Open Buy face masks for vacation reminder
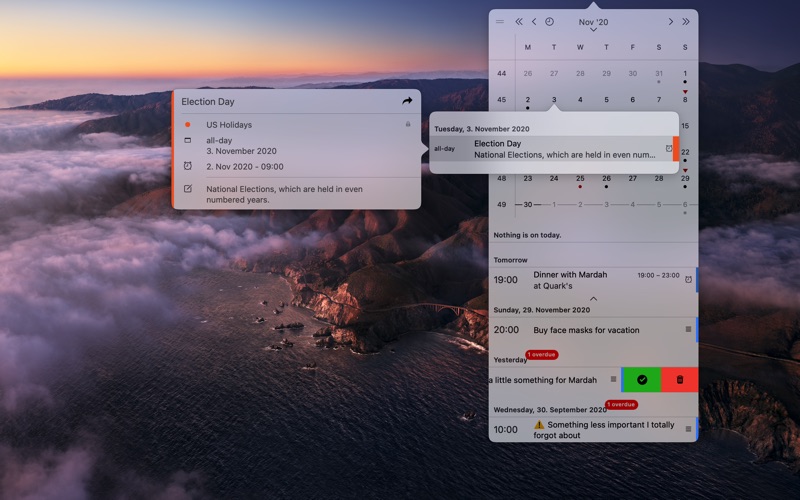The height and width of the screenshot is (500, 800). click(593, 330)
